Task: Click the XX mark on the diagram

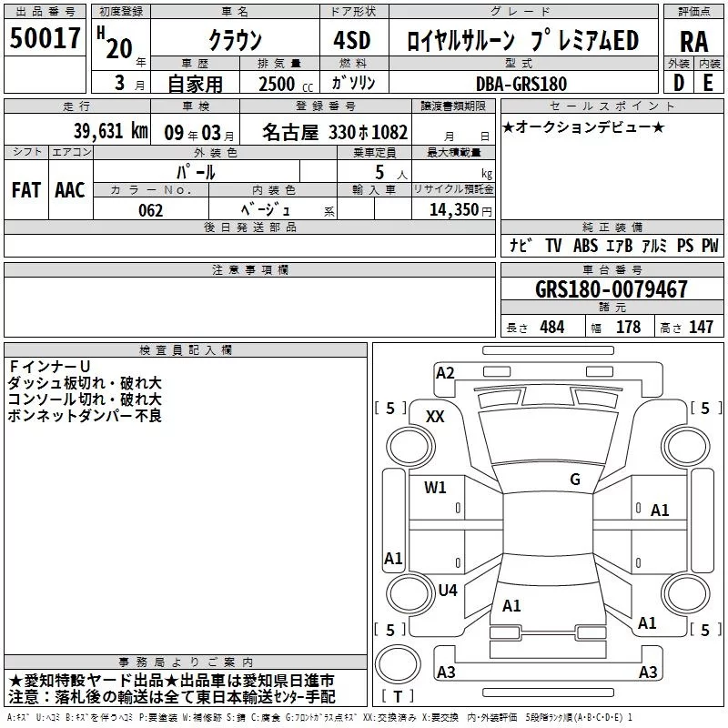Action: pos(435,417)
